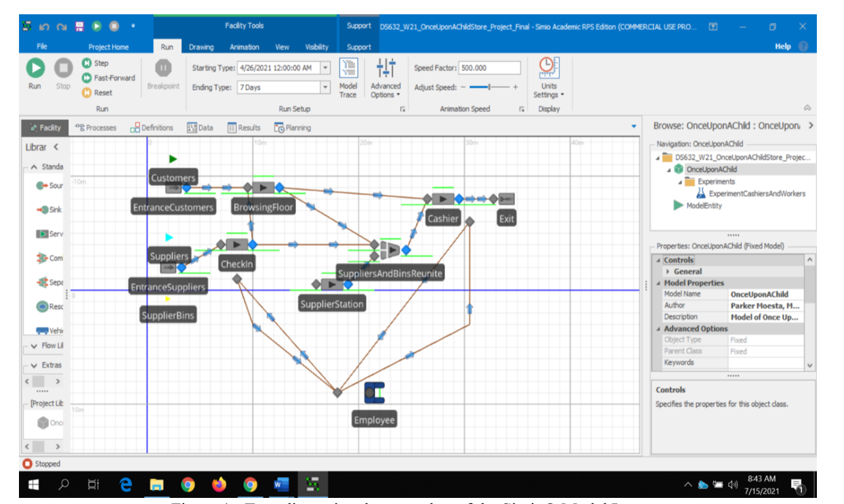The image size is (844, 504).
Task: Switch to the Animation ribbon tab
Action: (x=245, y=47)
